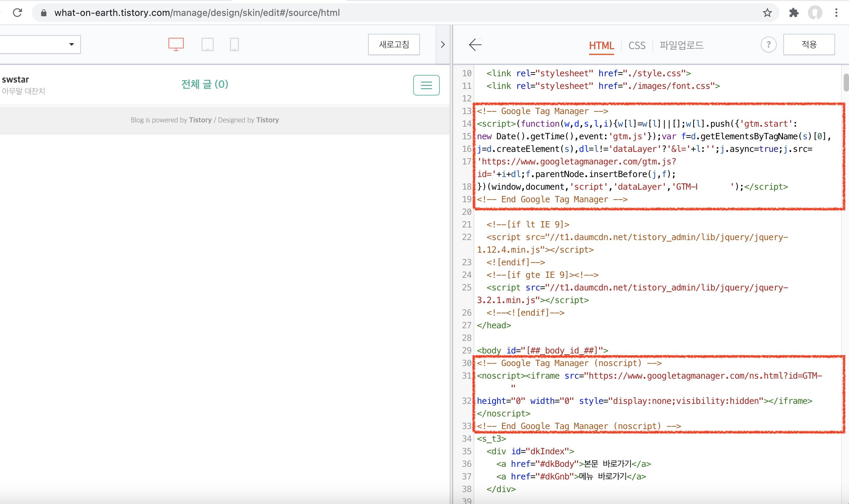Click the 적용 apply button

tap(809, 44)
